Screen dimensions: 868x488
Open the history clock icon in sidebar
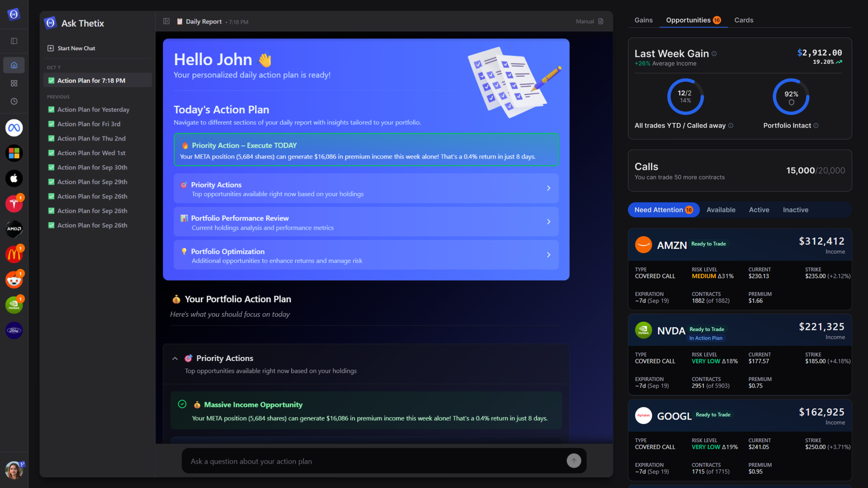14,101
